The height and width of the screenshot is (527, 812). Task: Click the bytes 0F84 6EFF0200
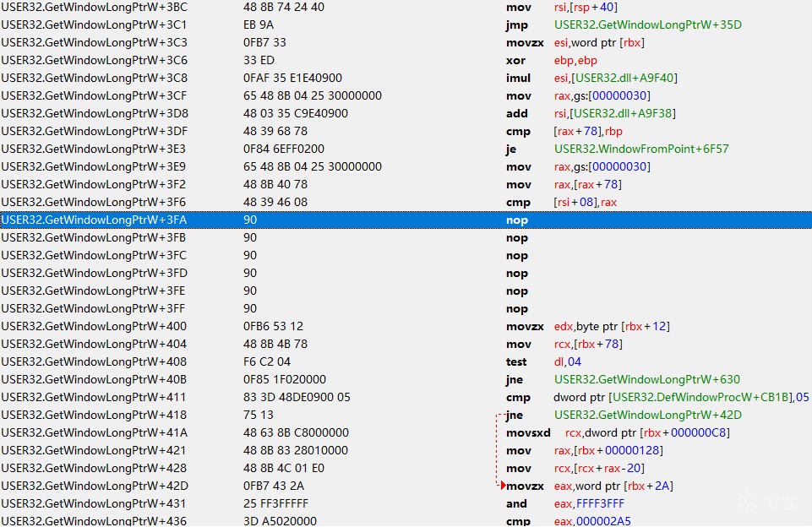284,149
